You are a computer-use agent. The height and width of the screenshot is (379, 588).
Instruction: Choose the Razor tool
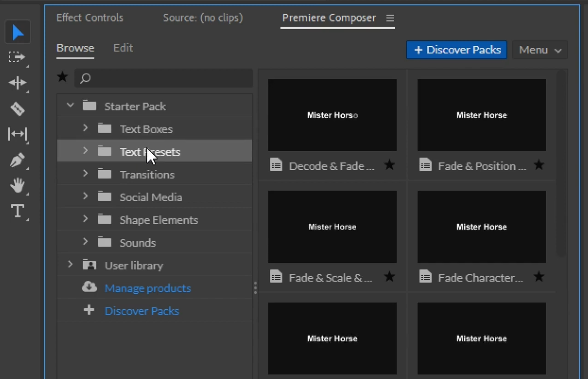[17, 109]
